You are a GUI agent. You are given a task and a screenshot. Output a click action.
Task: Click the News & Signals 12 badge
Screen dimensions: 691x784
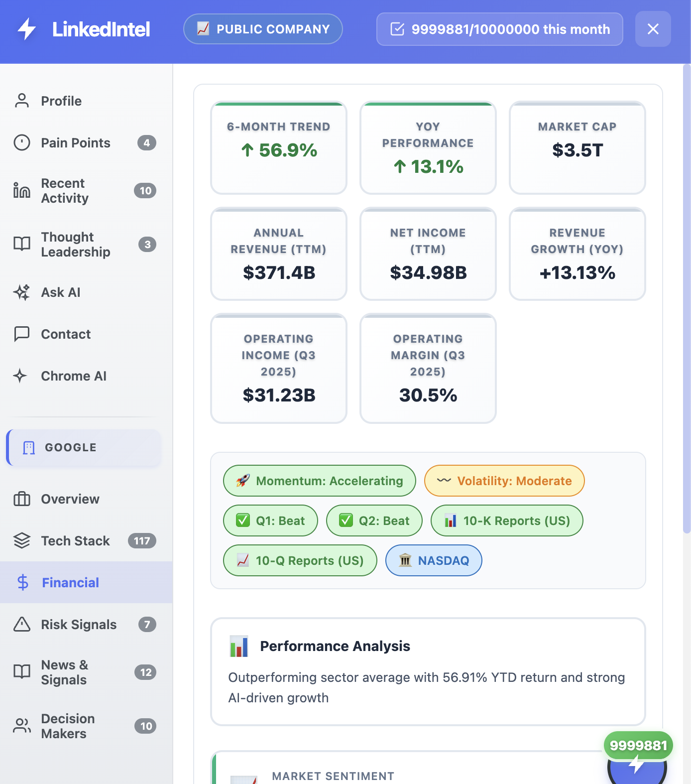tap(145, 672)
